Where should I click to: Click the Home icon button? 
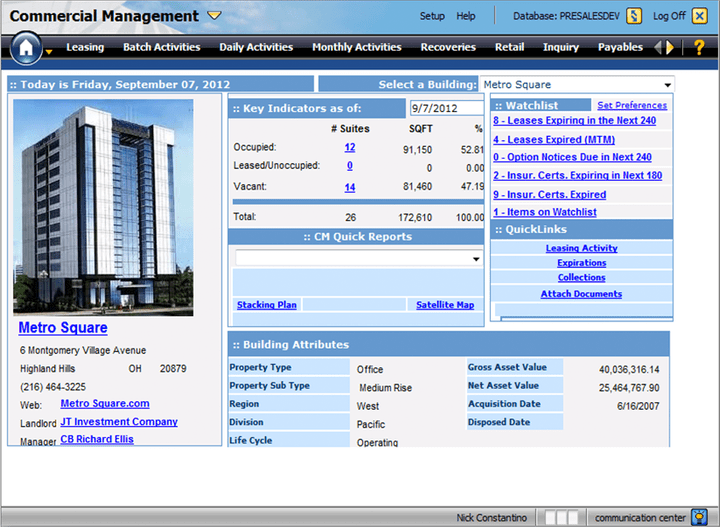27,46
